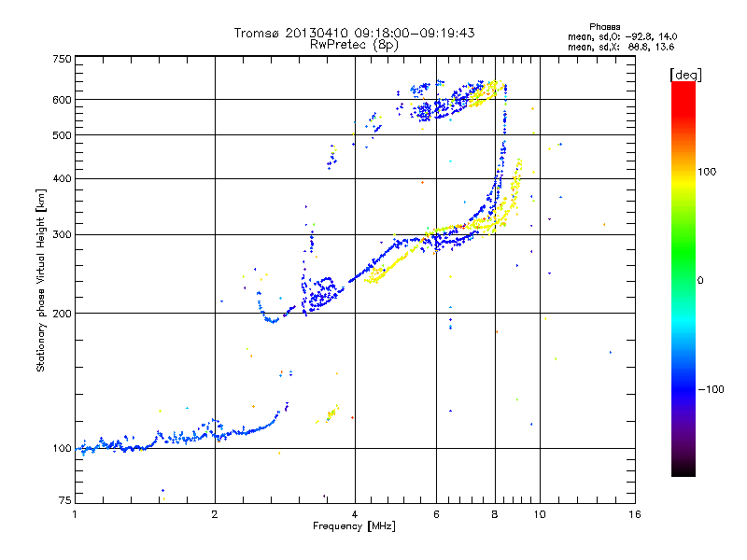The height and width of the screenshot is (560, 747).
Task: Click the y-axis tick label '600'
Action: click(62, 100)
